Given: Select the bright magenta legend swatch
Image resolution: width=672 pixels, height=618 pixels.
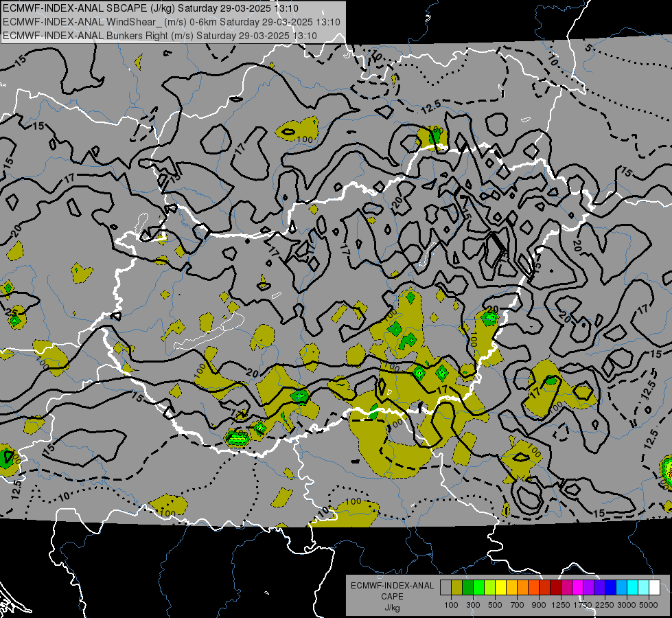Looking at the screenshot, I should click(x=578, y=587).
